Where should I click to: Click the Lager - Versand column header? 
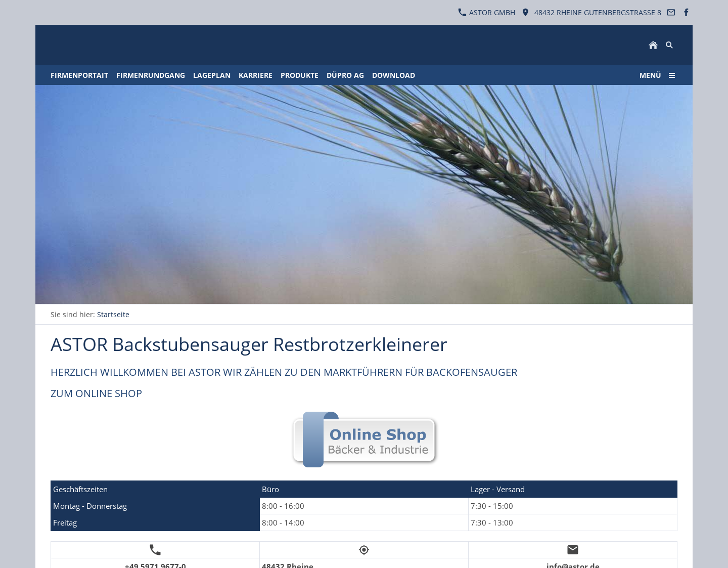coord(573,489)
